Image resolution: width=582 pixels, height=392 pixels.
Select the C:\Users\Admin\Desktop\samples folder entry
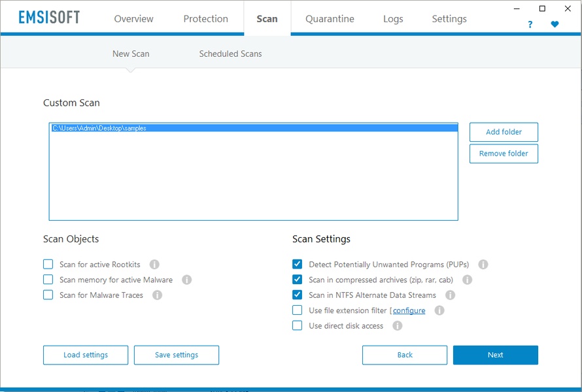(x=254, y=128)
